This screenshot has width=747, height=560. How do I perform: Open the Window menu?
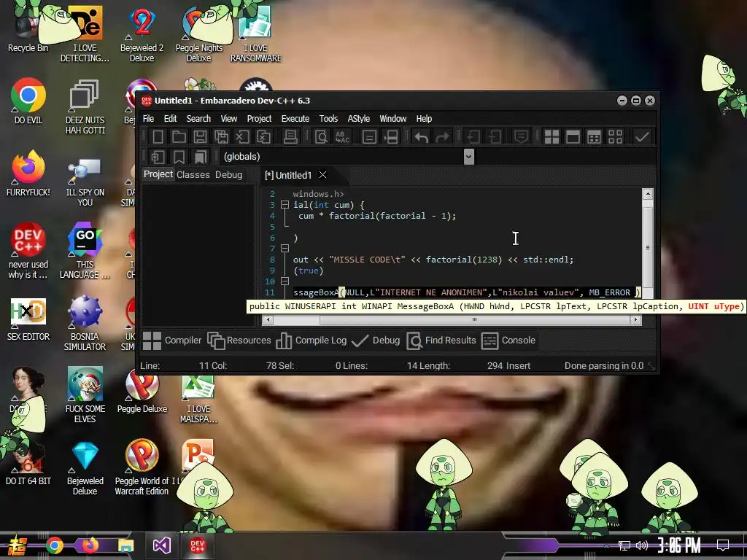[393, 119]
